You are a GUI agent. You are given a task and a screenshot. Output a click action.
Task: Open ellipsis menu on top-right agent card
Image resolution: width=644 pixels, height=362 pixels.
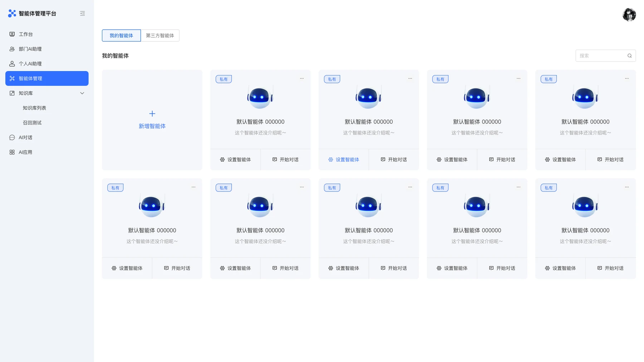click(x=626, y=78)
